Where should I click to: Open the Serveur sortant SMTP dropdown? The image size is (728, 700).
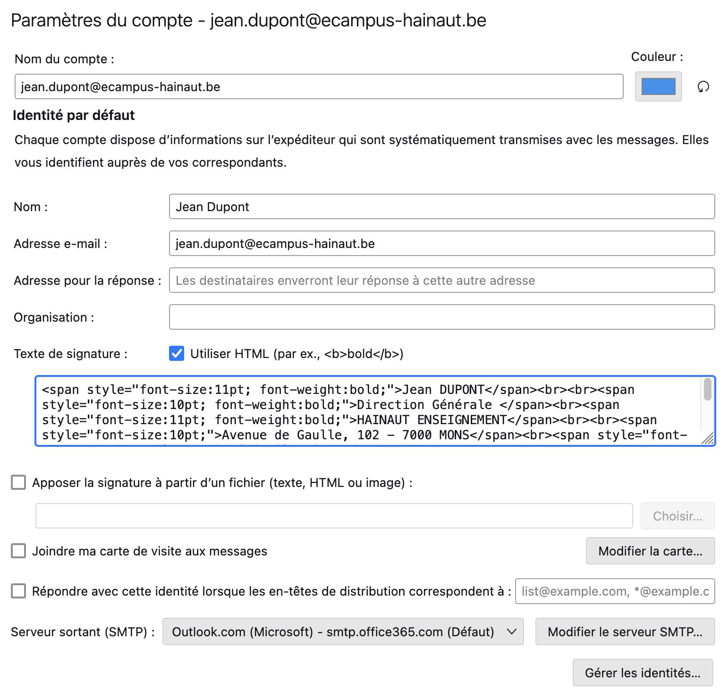[x=343, y=632]
